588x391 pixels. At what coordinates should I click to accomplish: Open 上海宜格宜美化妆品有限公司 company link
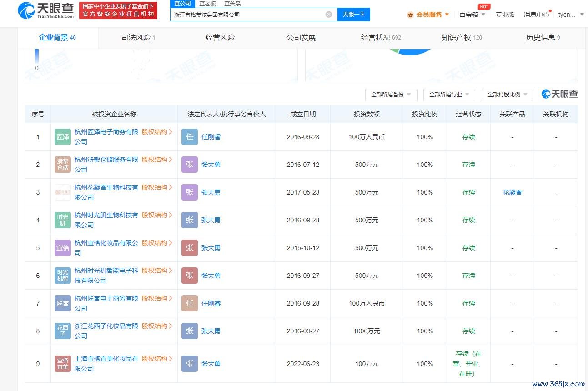coord(106,364)
